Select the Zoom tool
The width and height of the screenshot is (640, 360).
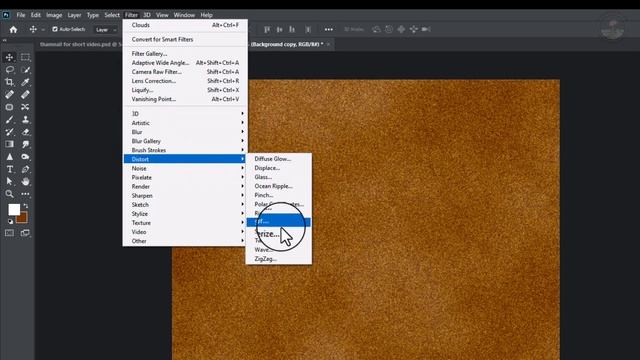[x=9, y=194]
